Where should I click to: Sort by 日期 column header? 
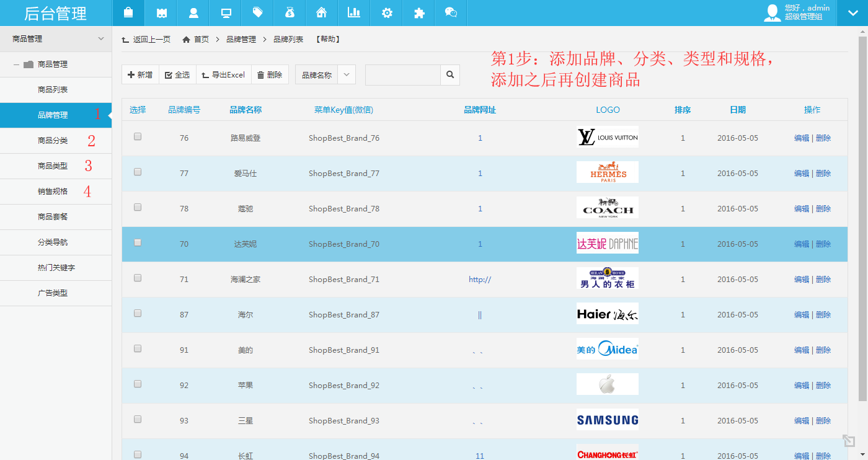(738, 110)
